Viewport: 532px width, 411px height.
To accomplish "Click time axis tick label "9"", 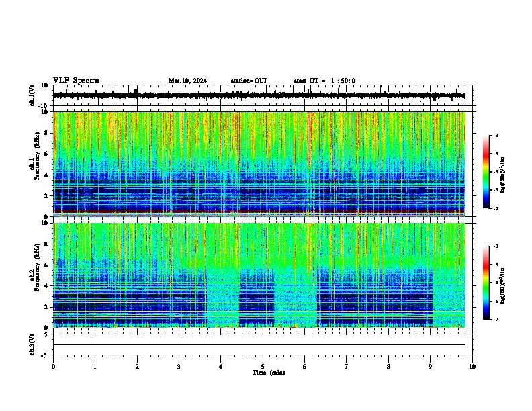I will point(430,367).
